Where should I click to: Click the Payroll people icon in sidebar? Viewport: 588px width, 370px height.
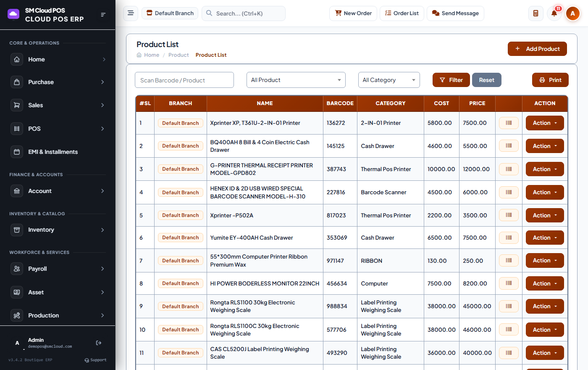pos(17,269)
